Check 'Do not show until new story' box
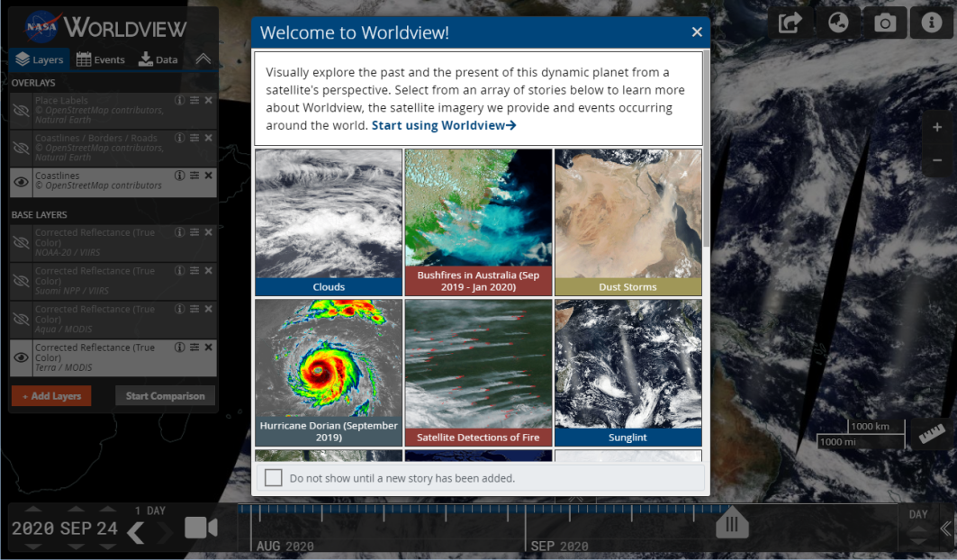Viewport: 957px width, 560px height. pyautogui.click(x=274, y=477)
